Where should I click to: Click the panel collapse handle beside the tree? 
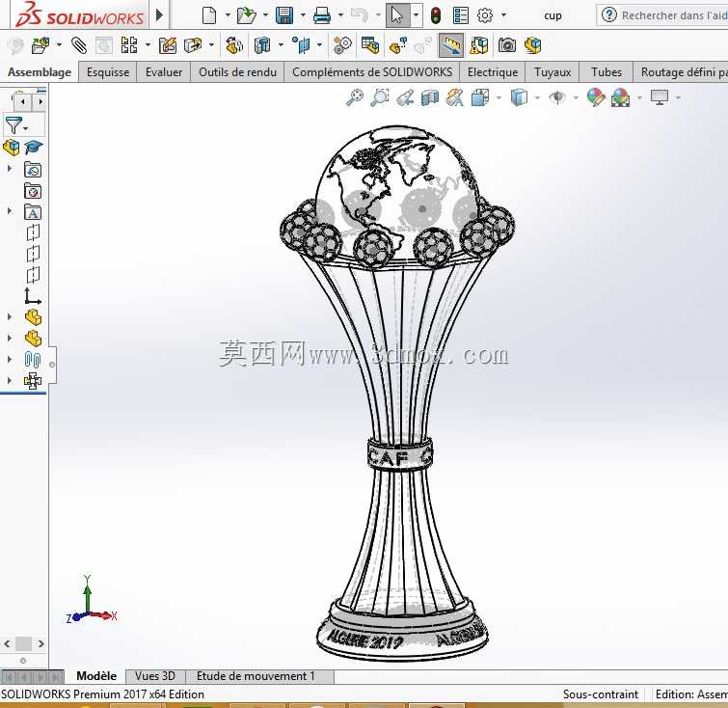pos(52,365)
